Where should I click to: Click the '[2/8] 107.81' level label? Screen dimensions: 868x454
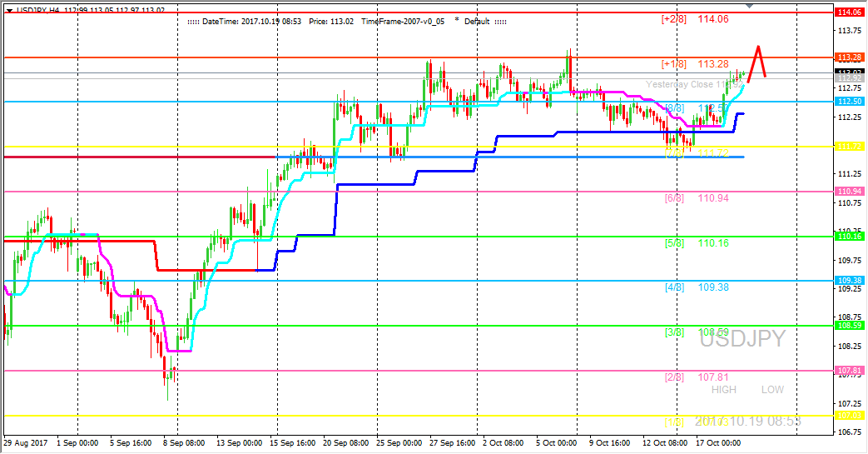tap(697, 377)
